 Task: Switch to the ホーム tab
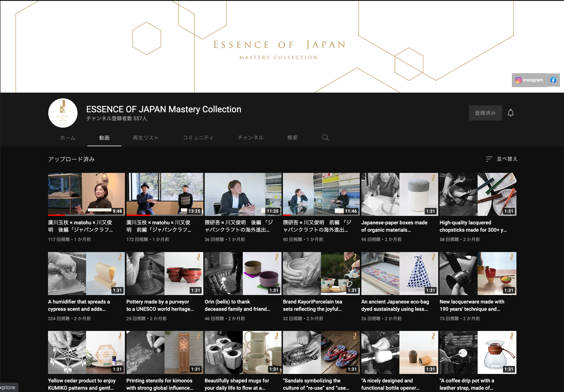coord(67,138)
